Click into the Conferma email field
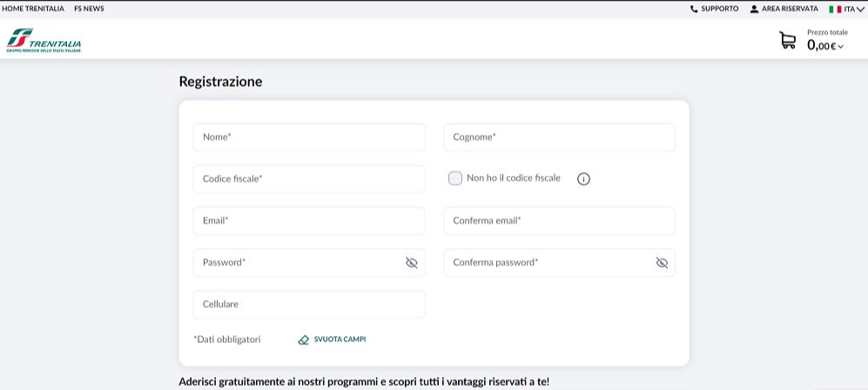868x390 pixels. [559, 221]
